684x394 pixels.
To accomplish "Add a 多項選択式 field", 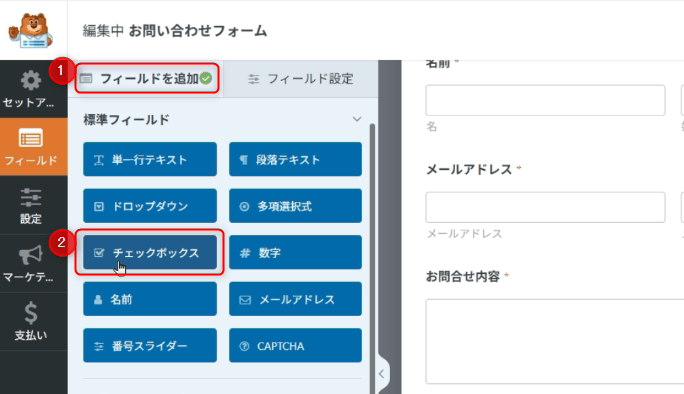I will (x=295, y=206).
